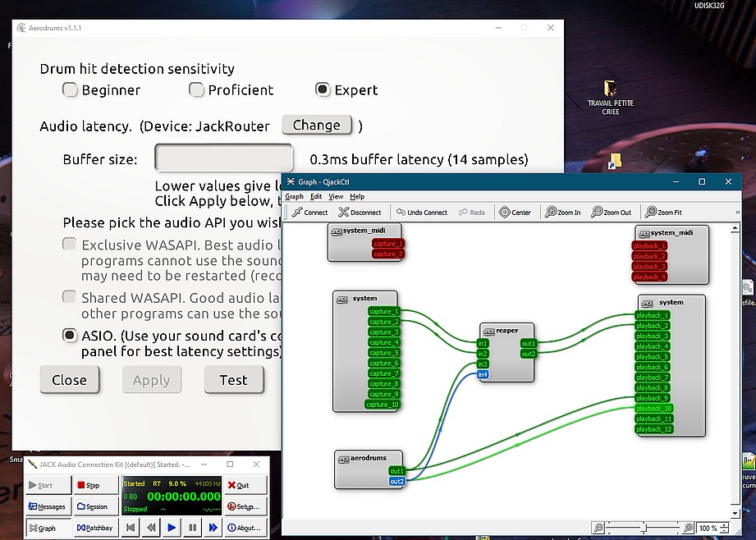Select Expert sensitivity radio button

(x=323, y=89)
